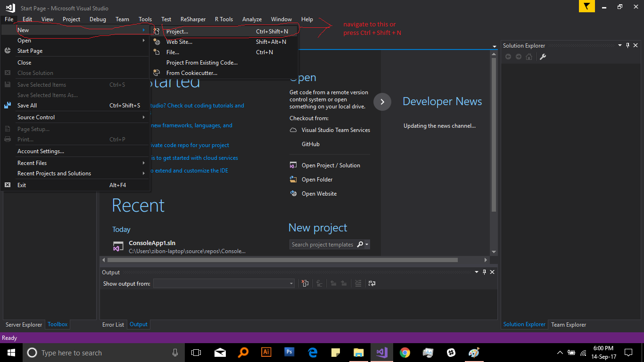Image resolution: width=644 pixels, height=362 pixels.
Task: Click the Start Page scroll down arrow
Action: (494, 252)
